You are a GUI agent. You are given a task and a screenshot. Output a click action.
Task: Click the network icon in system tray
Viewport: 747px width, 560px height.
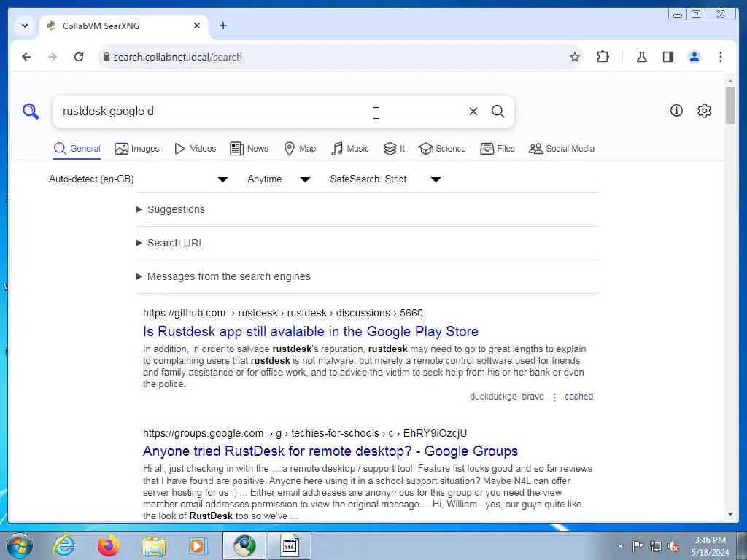656,546
